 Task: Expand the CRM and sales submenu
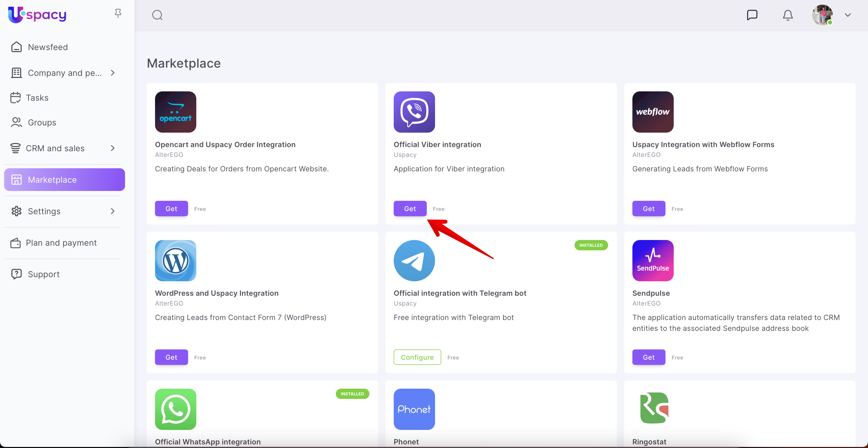pos(113,148)
